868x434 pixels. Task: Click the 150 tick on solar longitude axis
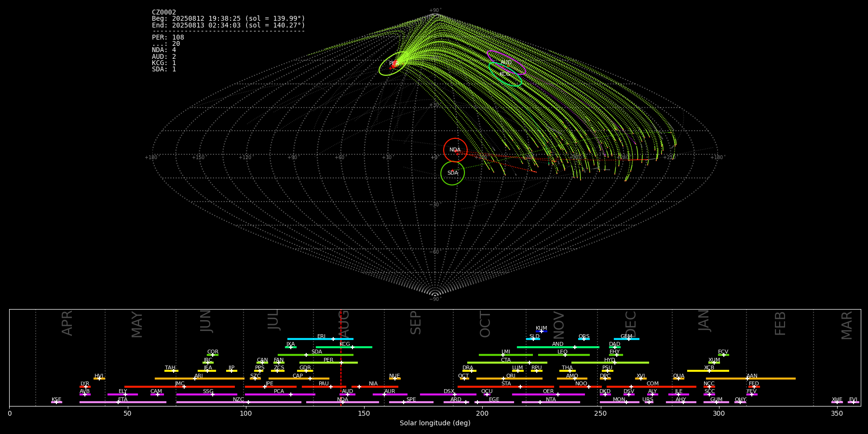(364, 414)
